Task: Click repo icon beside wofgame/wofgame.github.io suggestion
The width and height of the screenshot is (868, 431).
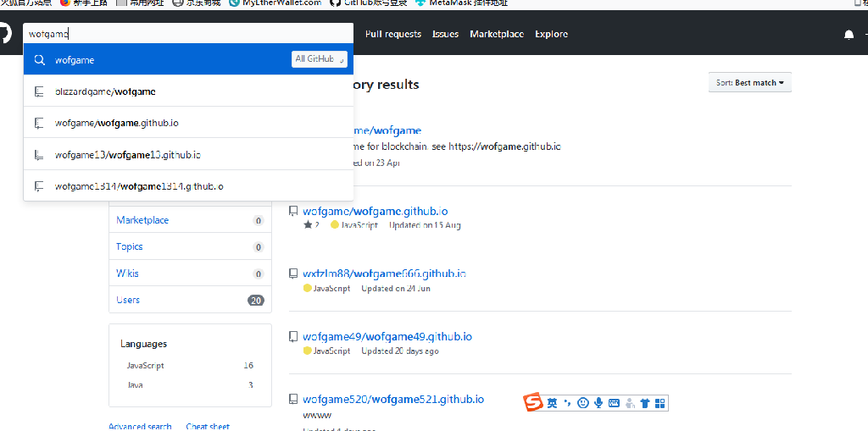Action: [39, 123]
